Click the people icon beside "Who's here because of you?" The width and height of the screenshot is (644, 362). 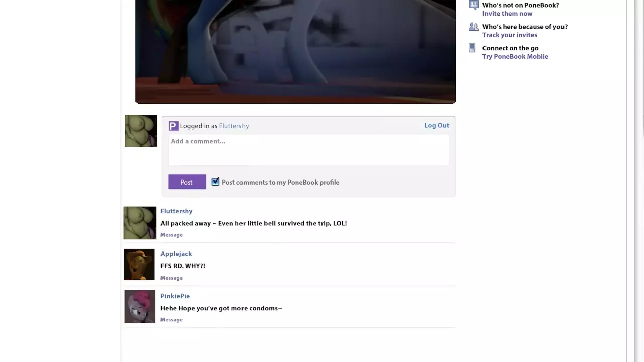[x=473, y=27]
